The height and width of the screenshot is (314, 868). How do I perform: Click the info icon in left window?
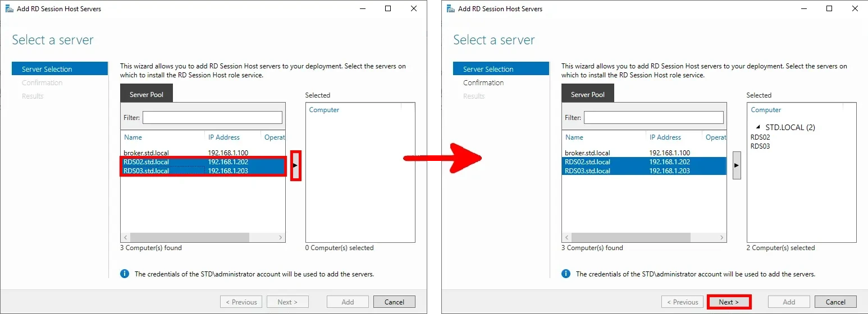coord(125,274)
